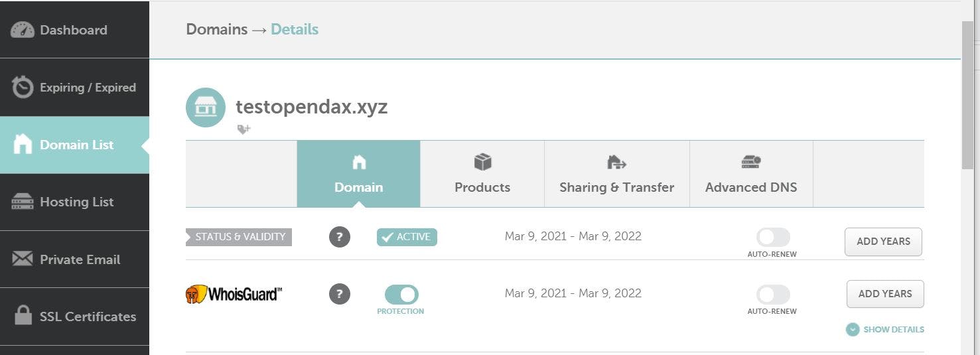Click Add Years for domain validity

pos(883,242)
